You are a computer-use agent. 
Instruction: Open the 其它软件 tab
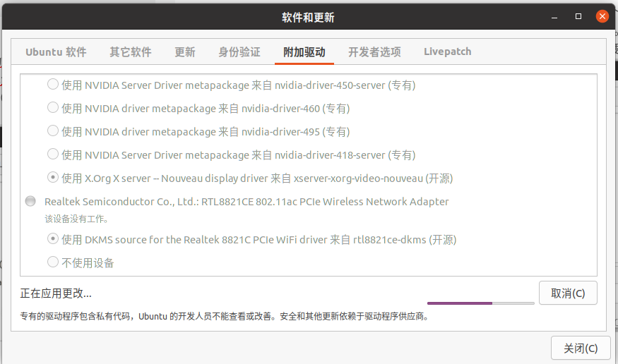(x=131, y=52)
